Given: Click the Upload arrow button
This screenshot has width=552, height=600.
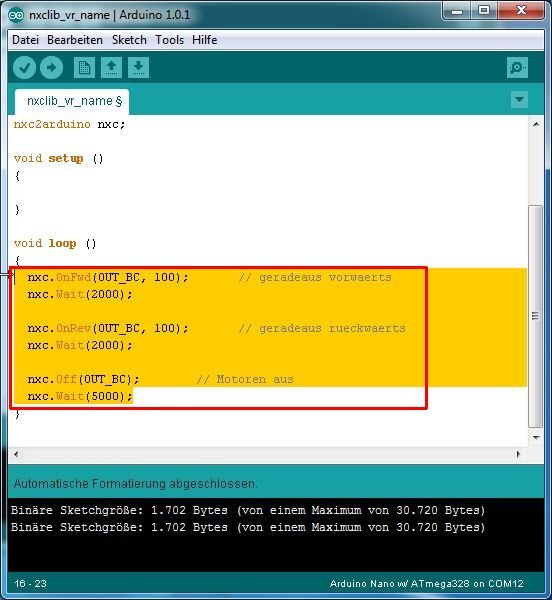Looking at the screenshot, I should [51, 68].
